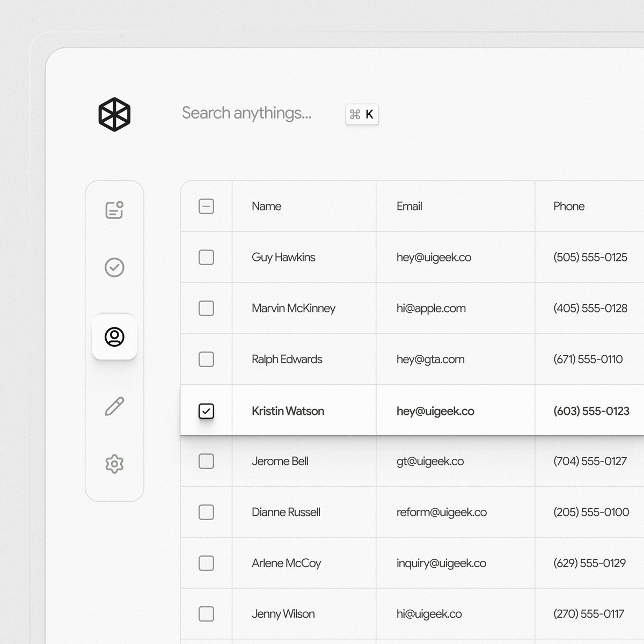Focus the Search anythings field
The height and width of the screenshot is (644, 644).
[246, 113]
